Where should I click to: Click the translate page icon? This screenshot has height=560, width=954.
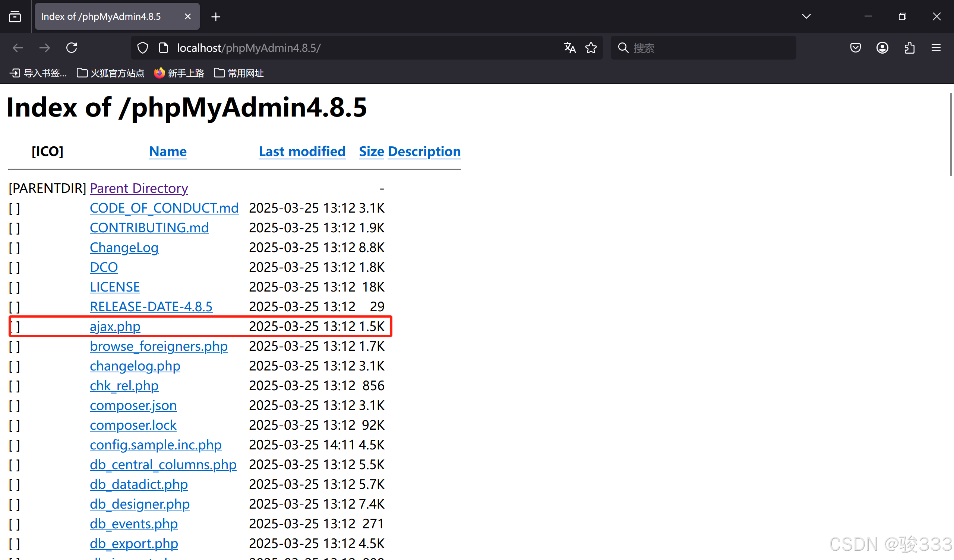(x=570, y=48)
